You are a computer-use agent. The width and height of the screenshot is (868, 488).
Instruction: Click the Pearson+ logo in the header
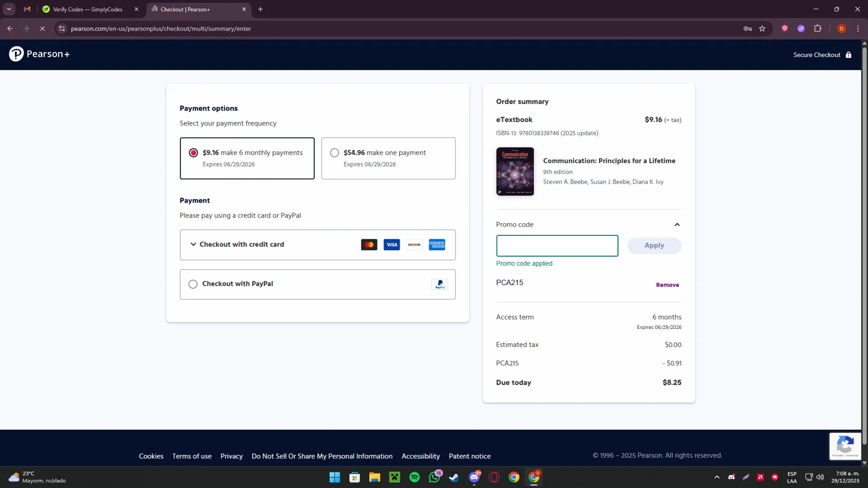point(39,54)
